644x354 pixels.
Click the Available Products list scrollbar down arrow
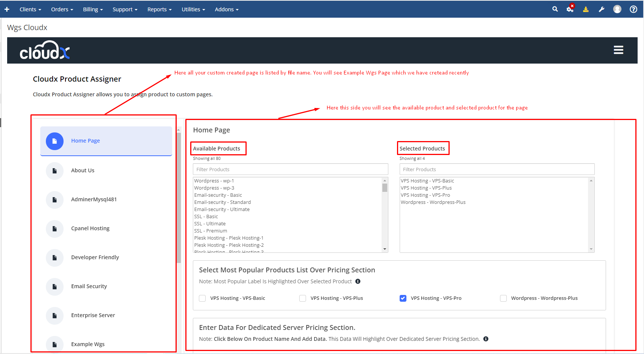[385, 249]
